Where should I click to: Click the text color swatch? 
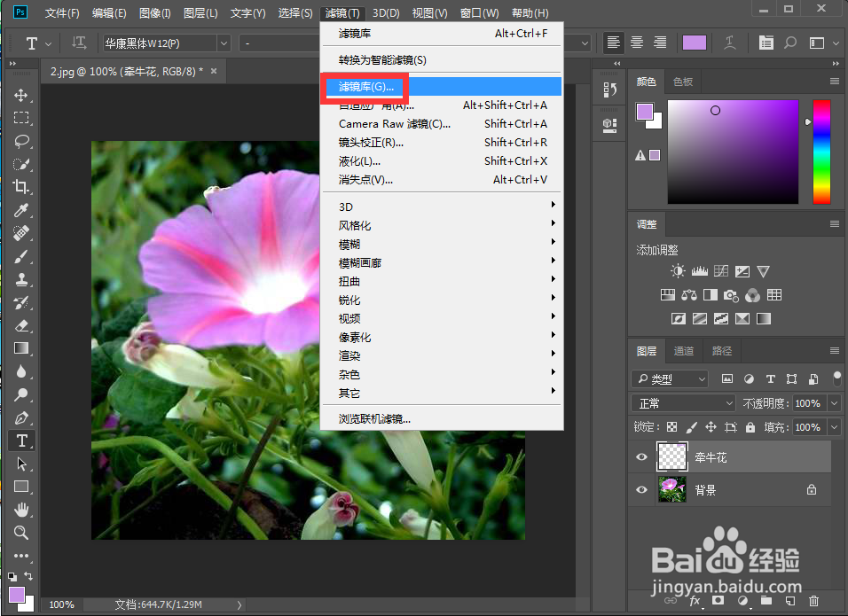click(x=695, y=43)
